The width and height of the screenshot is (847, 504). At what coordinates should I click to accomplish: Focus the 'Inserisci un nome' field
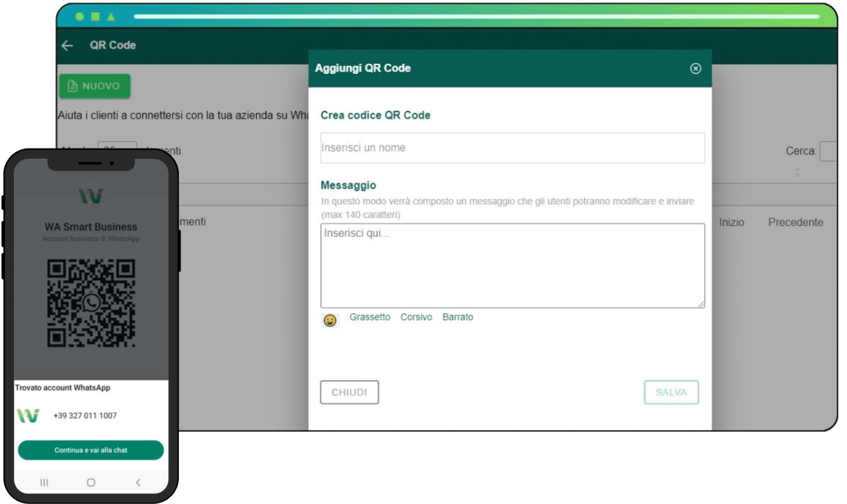click(x=512, y=148)
